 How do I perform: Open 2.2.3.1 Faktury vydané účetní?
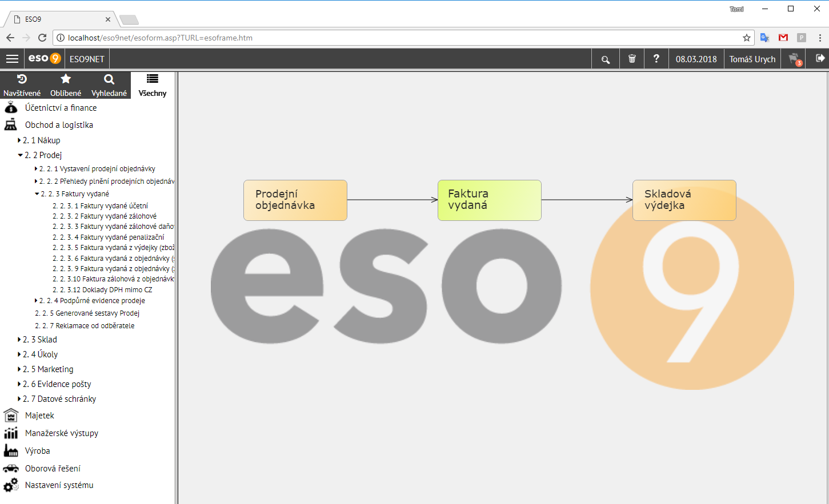click(x=100, y=206)
